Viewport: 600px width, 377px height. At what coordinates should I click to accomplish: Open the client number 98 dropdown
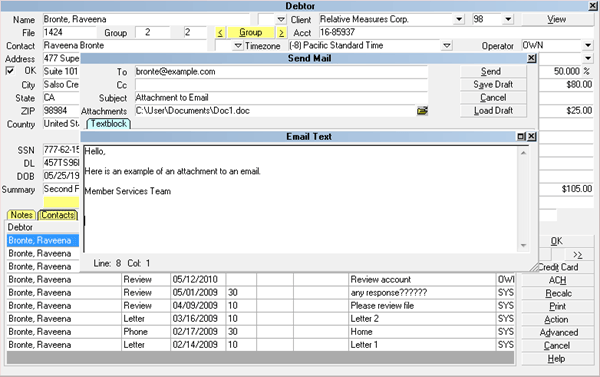(x=508, y=19)
